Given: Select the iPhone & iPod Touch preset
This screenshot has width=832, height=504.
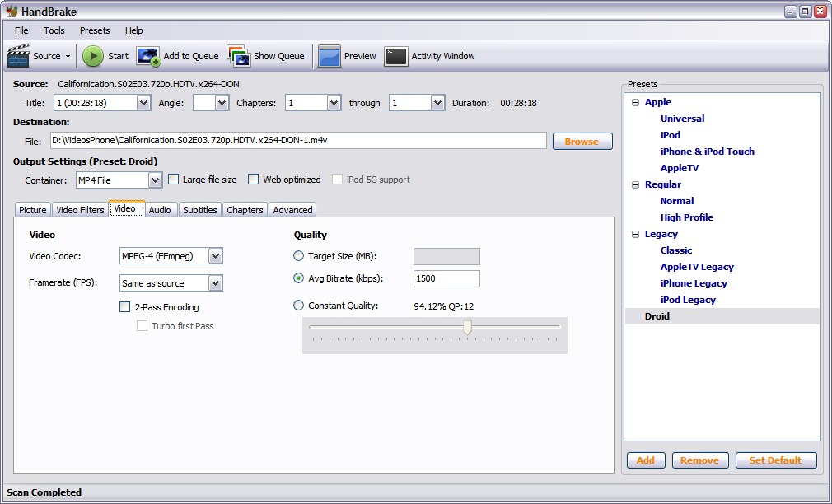Looking at the screenshot, I should pyautogui.click(x=708, y=152).
